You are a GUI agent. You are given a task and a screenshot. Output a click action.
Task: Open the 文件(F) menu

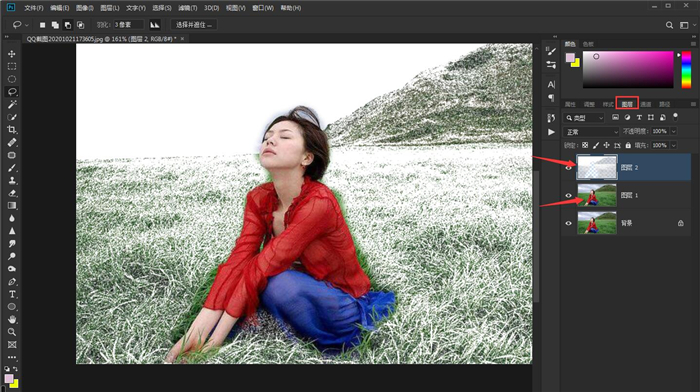pyautogui.click(x=33, y=8)
